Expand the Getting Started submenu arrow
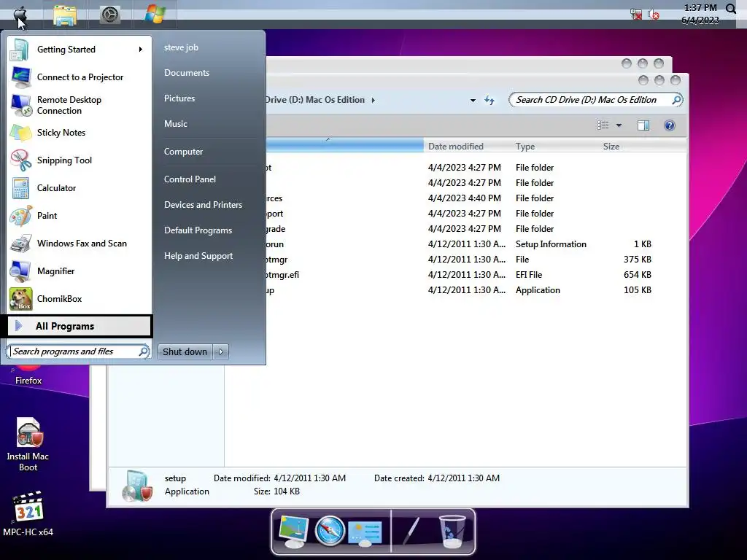747x560 pixels. tap(141, 50)
